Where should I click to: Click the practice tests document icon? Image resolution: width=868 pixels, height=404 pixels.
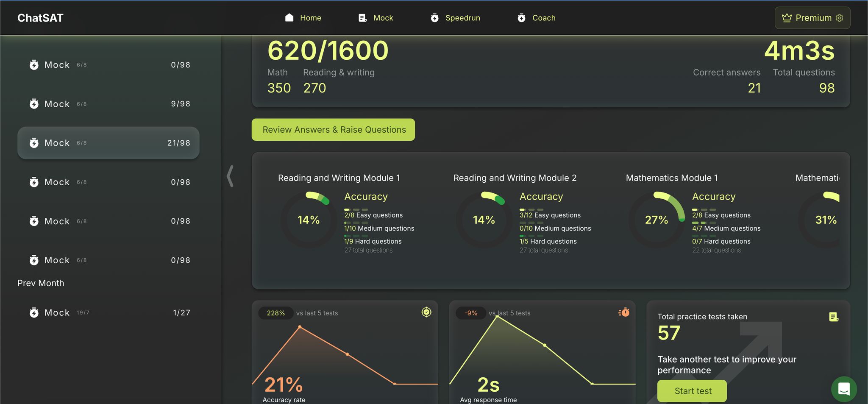point(833,317)
